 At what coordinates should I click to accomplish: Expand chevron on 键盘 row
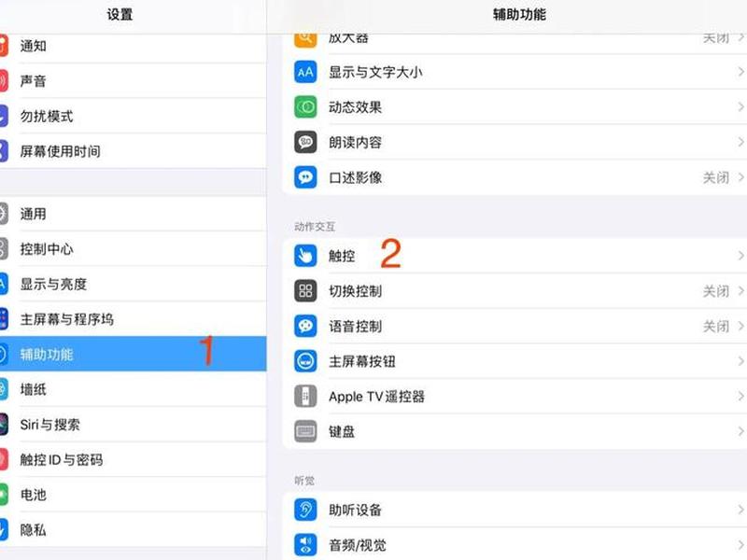point(740,431)
